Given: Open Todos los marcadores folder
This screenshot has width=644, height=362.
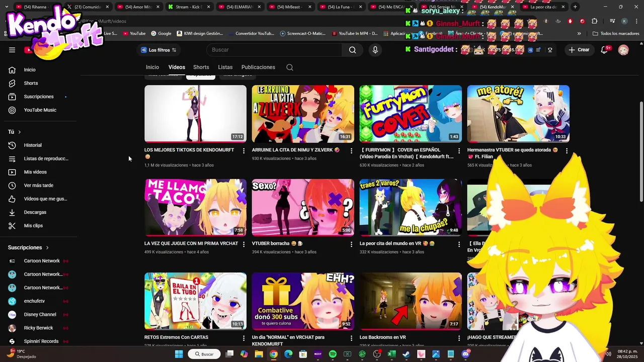Looking at the screenshot, I should click(616, 34).
